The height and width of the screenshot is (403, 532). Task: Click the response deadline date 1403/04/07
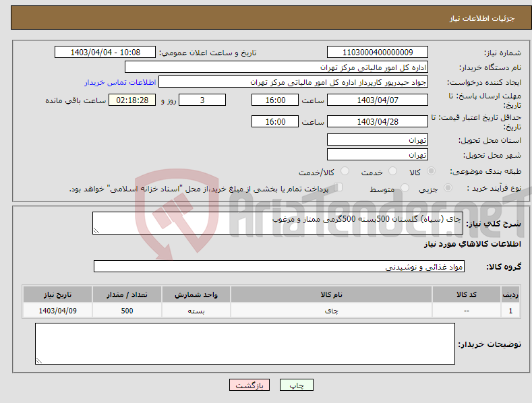click(378, 100)
